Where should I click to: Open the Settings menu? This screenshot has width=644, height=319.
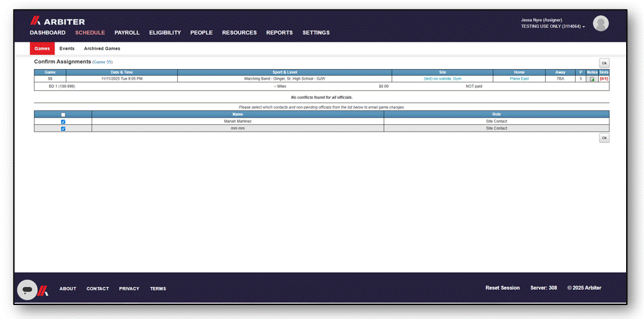(316, 33)
